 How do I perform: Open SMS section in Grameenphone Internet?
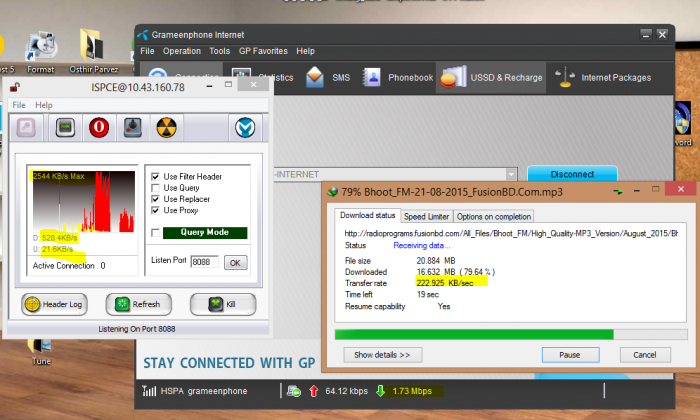click(328, 78)
